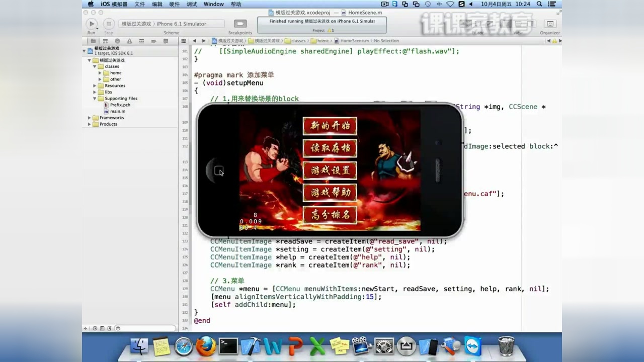Open the Breakpoint navigator icon
This screenshot has width=644, height=362.
click(153, 41)
